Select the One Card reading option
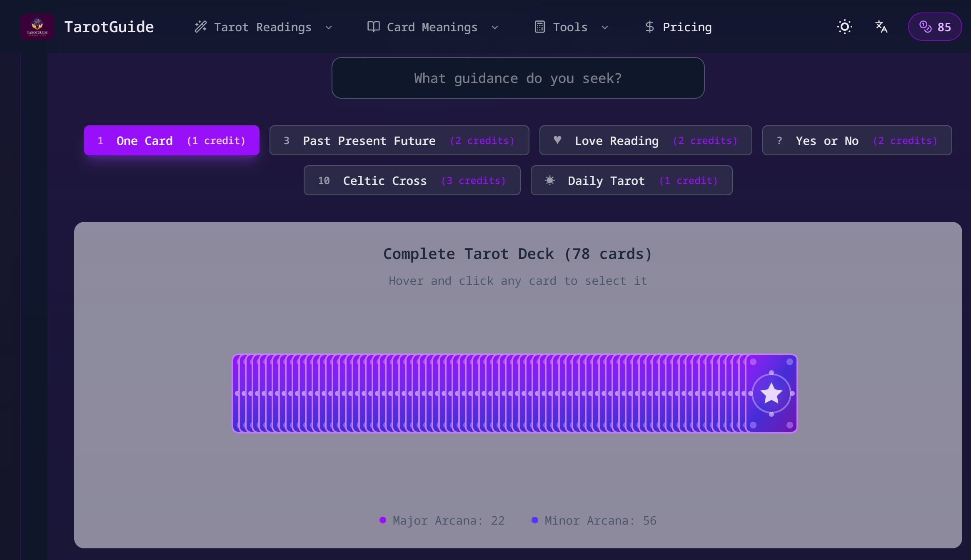971x560 pixels. (171, 140)
